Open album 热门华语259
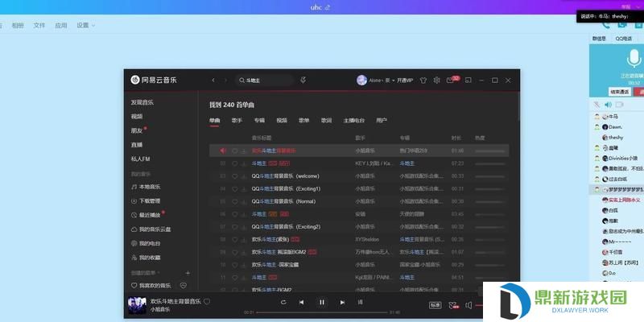 (413, 151)
